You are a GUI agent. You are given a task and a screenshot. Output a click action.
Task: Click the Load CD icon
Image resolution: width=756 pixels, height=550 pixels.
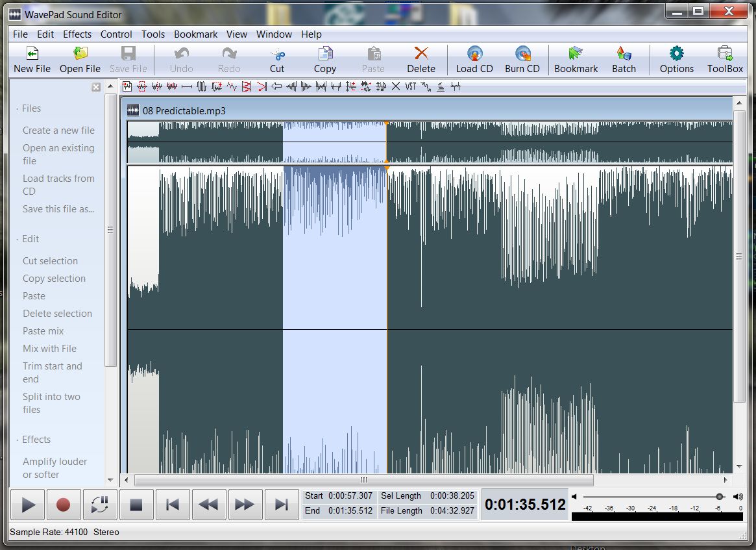coord(474,53)
